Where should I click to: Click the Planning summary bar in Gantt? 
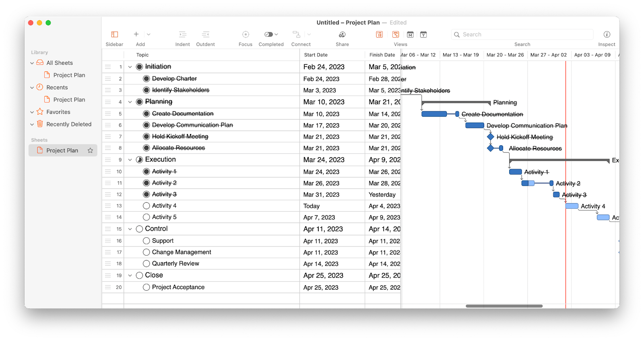[456, 103]
